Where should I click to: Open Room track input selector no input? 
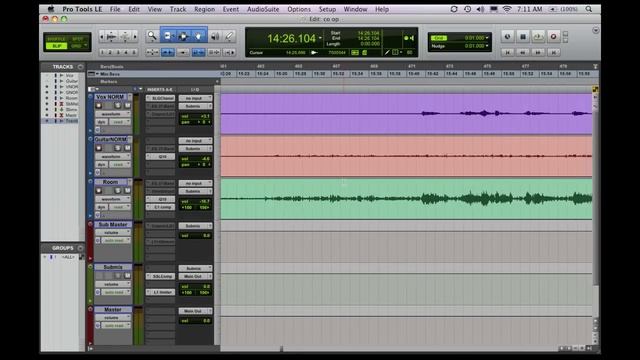pos(196,183)
